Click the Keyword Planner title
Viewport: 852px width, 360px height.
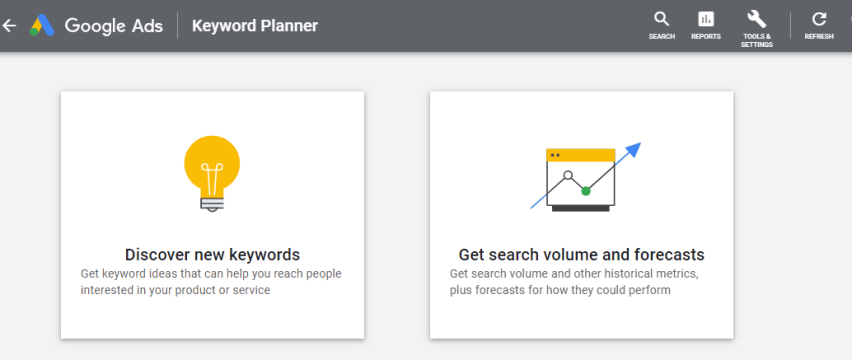coord(255,26)
